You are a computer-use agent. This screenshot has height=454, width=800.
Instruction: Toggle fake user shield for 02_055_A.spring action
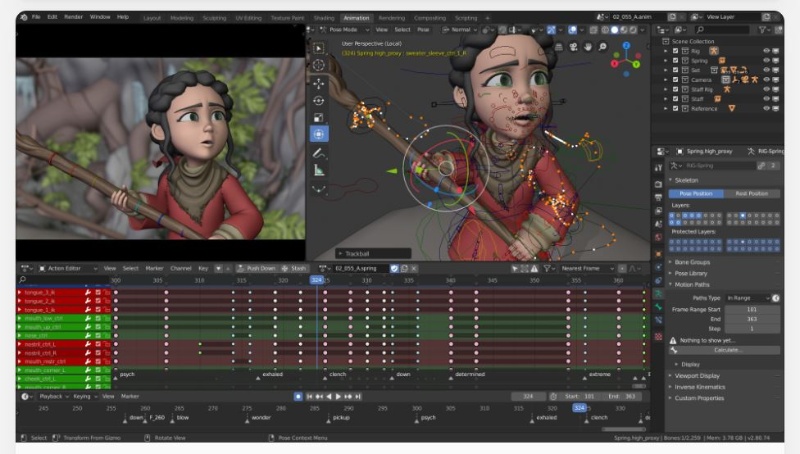click(394, 268)
